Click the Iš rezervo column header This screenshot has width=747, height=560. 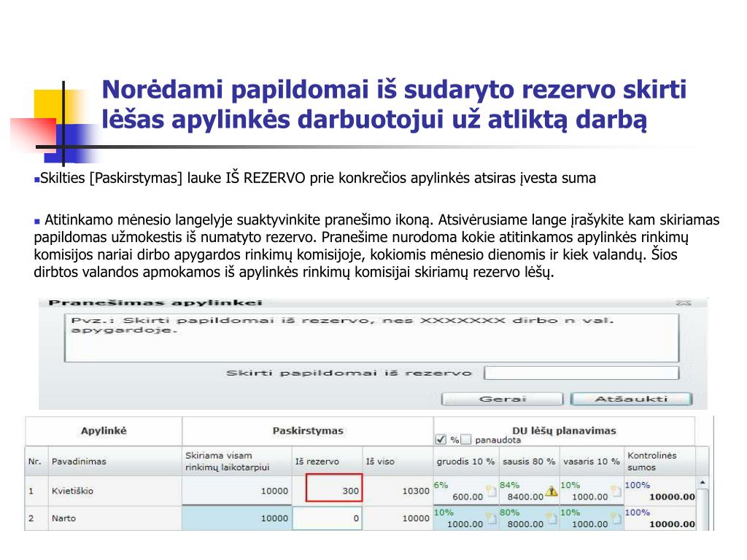(x=327, y=461)
